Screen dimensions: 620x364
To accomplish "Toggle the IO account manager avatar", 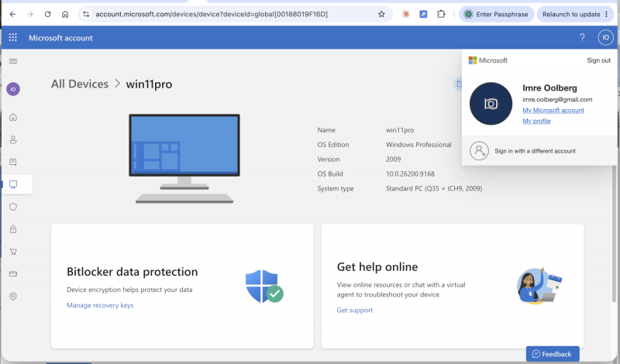I will (605, 37).
